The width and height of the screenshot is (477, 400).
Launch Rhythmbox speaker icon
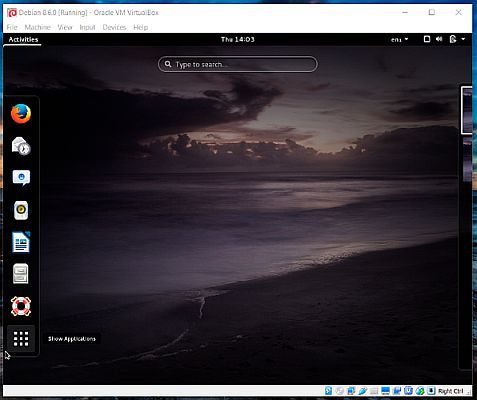tap(21, 210)
